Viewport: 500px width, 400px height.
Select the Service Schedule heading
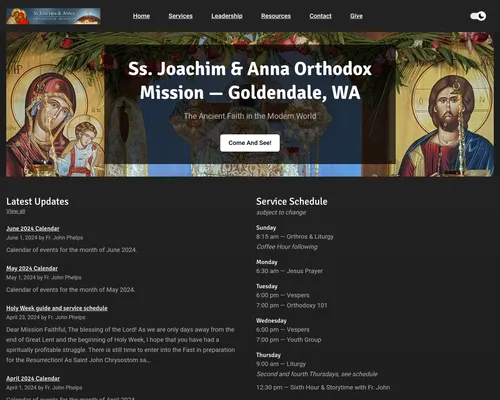pyautogui.click(x=292, y=202)
